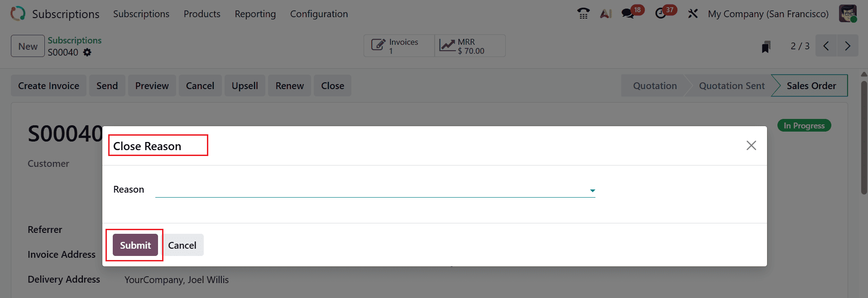
Task: Toggle the In Progress status ribbon
Action: click(x=804, y=125)
